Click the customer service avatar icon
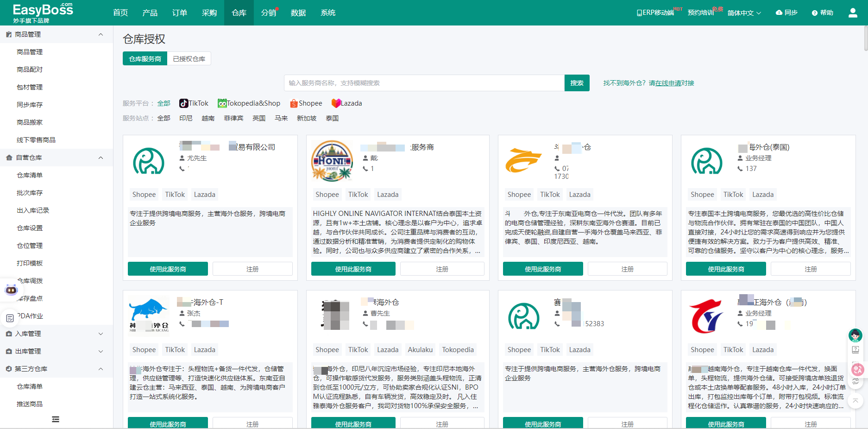 [855, 335]
